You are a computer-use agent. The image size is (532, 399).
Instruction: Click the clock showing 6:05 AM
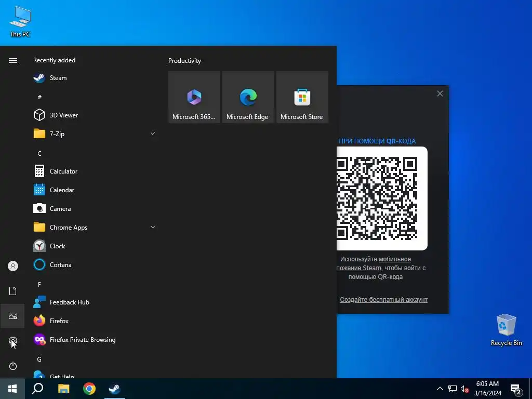pos(487,389)
